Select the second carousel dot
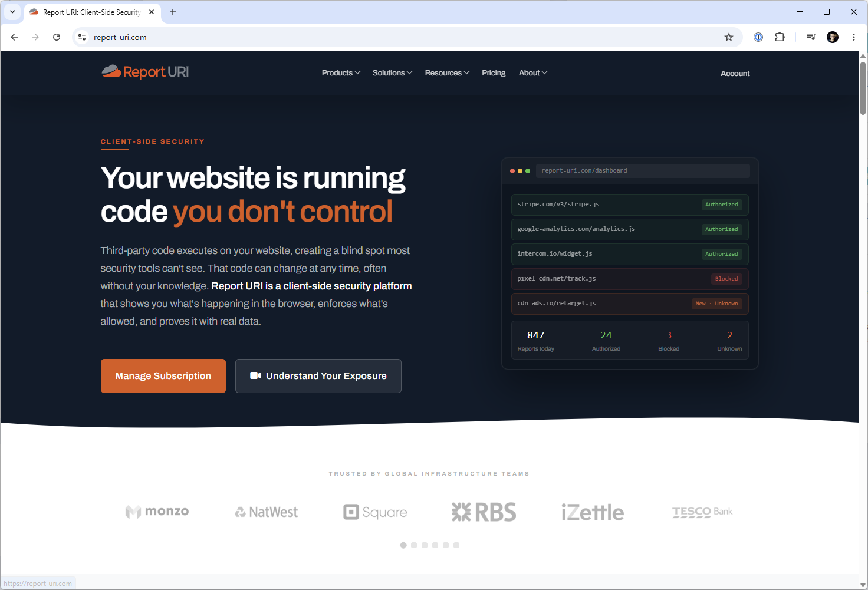This screenshot has width=868, height=590. 414,545
